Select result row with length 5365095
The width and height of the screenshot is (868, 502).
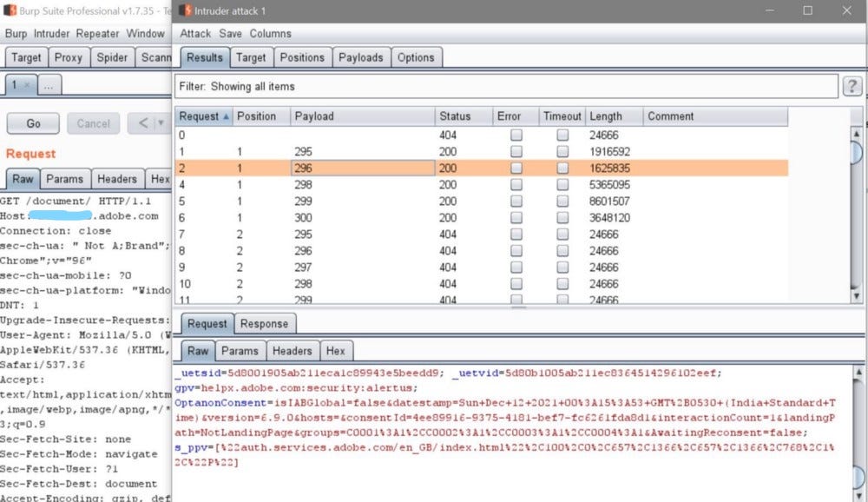[x=482, y=184]
